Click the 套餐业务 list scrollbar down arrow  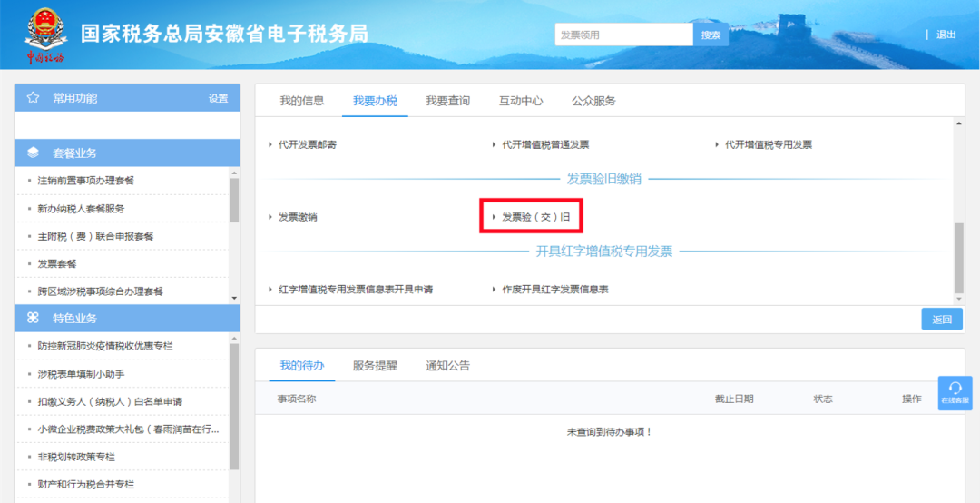(234, 299)
